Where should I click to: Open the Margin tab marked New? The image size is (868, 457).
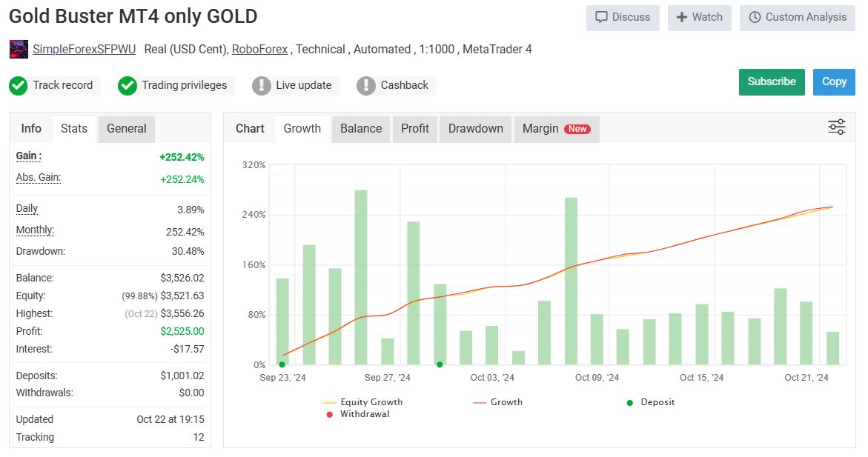(x=556, y=128)
